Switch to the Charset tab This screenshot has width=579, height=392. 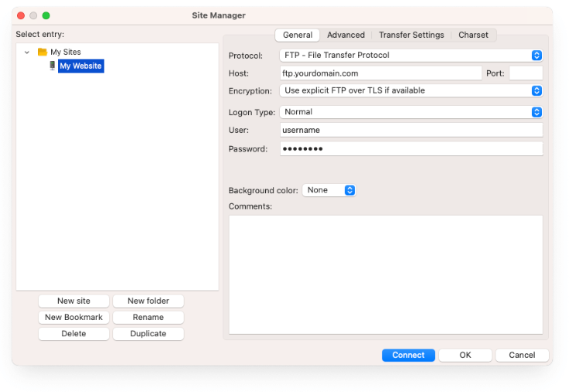473,35
